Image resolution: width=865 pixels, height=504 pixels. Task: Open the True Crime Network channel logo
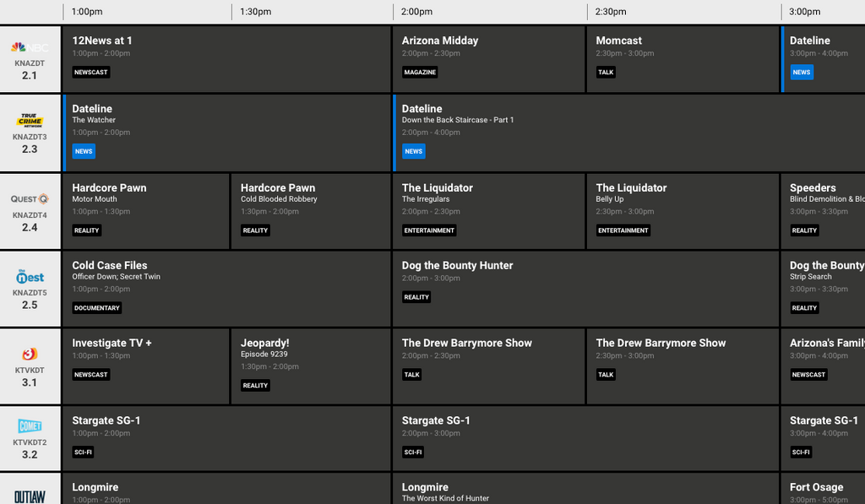pos(30,121)
